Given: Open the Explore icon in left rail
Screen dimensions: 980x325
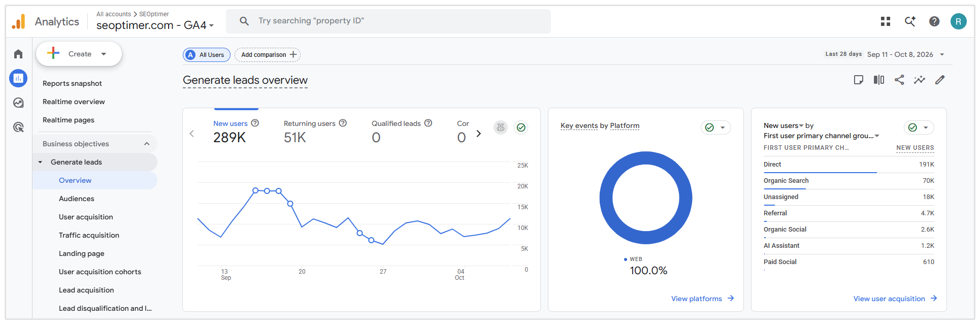Looking at the screenshot, I should [18, 103].
